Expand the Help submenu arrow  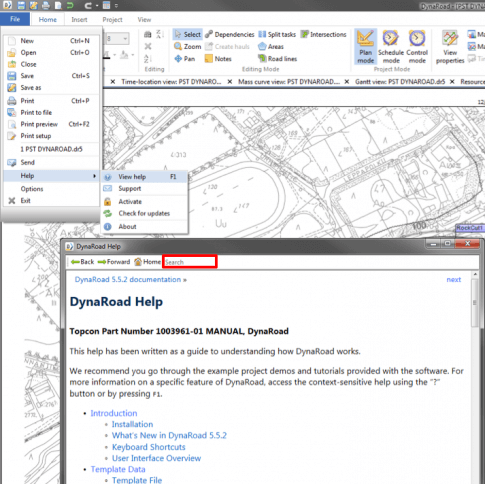95,176
